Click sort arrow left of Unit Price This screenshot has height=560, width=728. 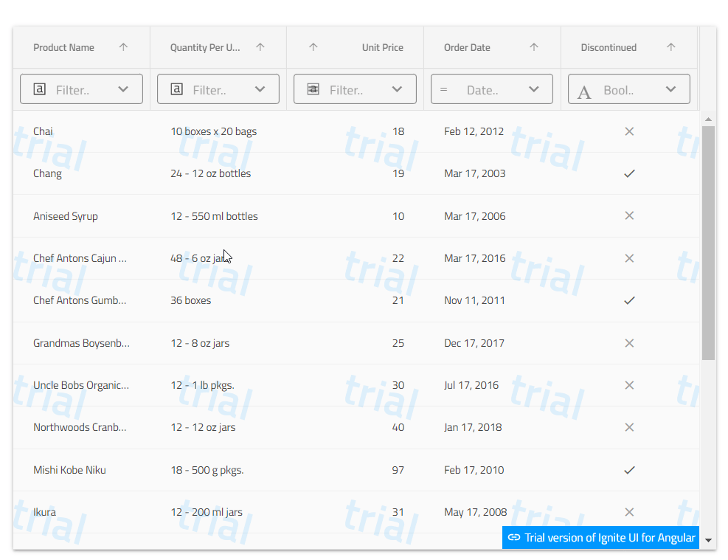[313, 47]
